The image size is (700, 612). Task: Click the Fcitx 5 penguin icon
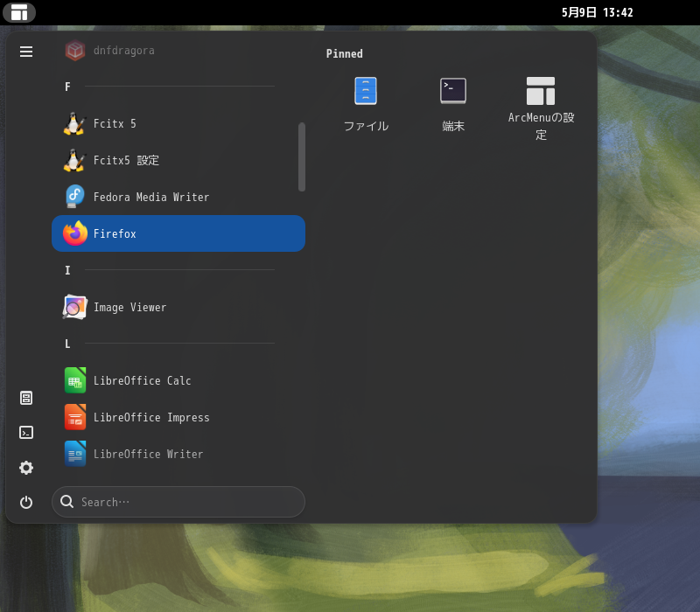[75, 123]
